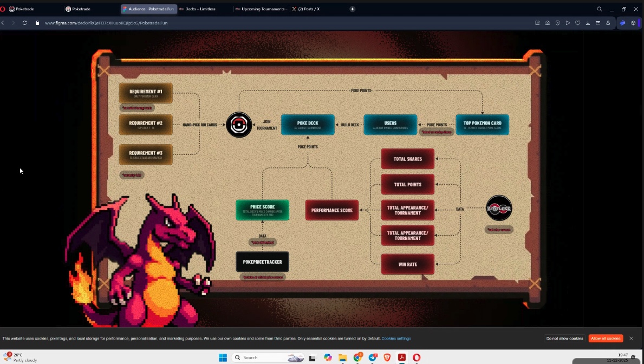Open File Explorer from the taskbar
The width and height of the screenshot is (644, 364).
342,357
